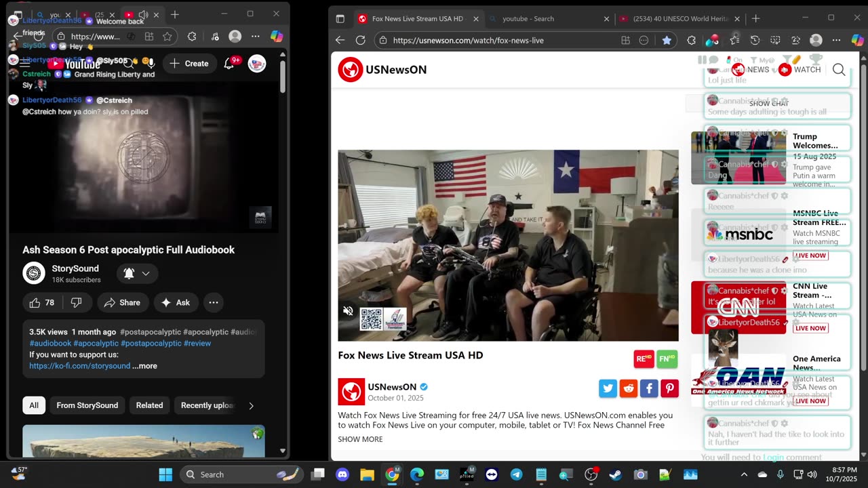Viewport: 868px width, 488px height.
Task: Expand StorySound notification bell dropdown
Action: pos(136,273)
